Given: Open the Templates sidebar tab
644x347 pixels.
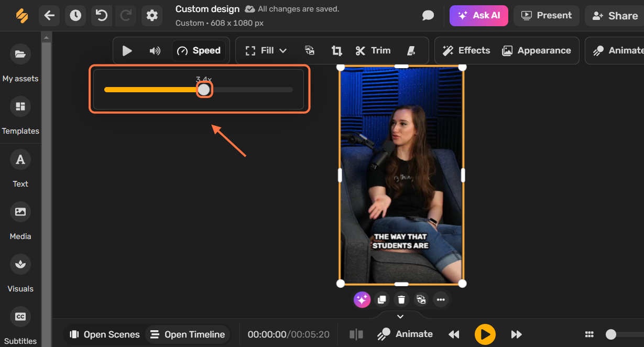Looking at the screenshot, I should click(20, 116).
